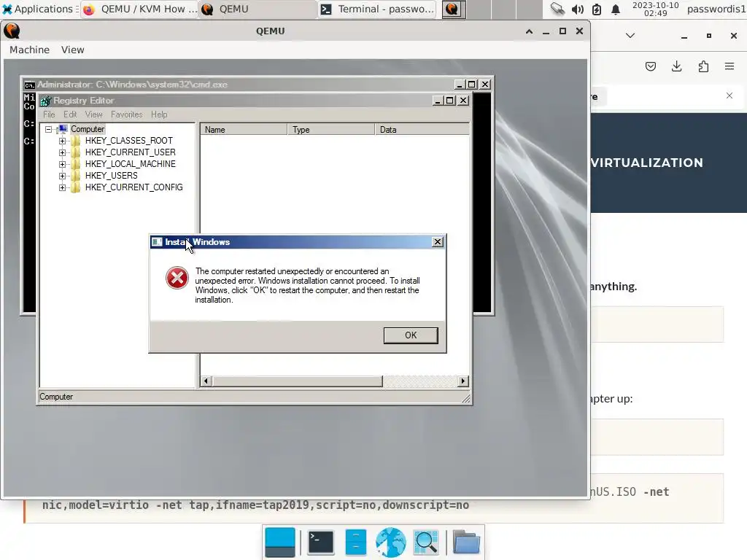Viewport: 747px width, 560px height.
Task: Launch Web Browser globe icon in dock
Action: point(391,542)
